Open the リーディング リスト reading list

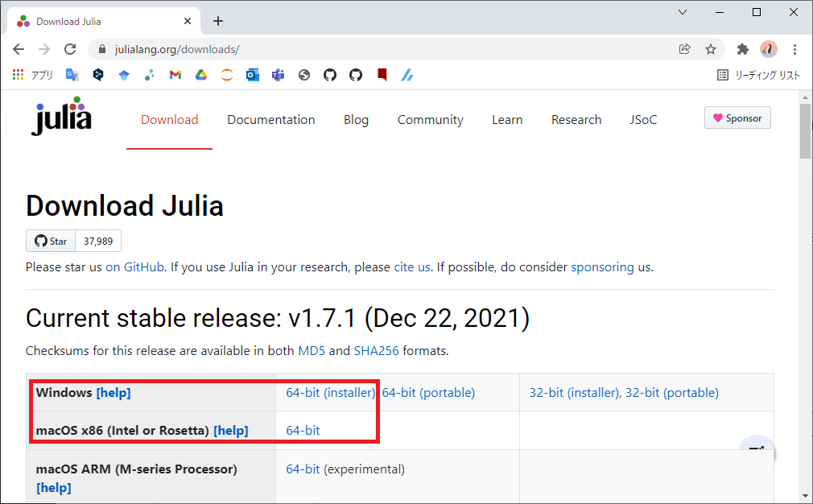coord(758,75)
